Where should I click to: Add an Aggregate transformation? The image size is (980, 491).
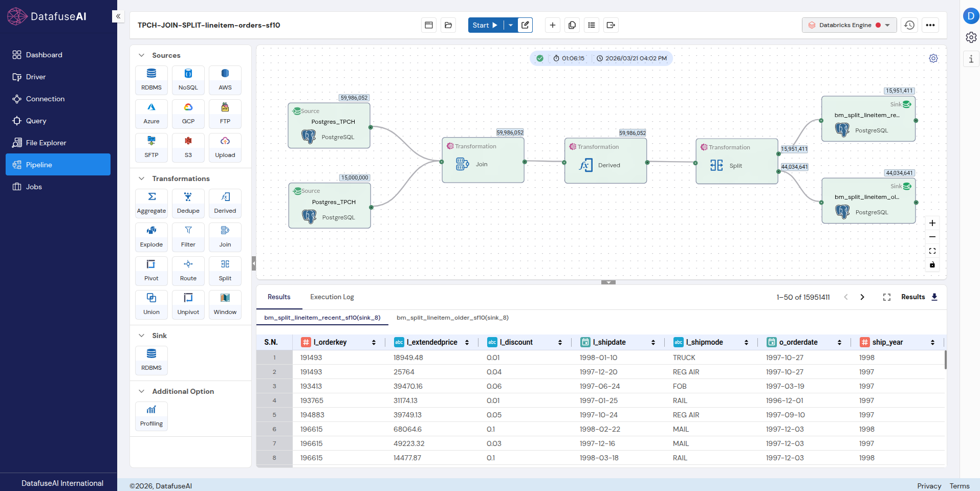coord(151,203)
